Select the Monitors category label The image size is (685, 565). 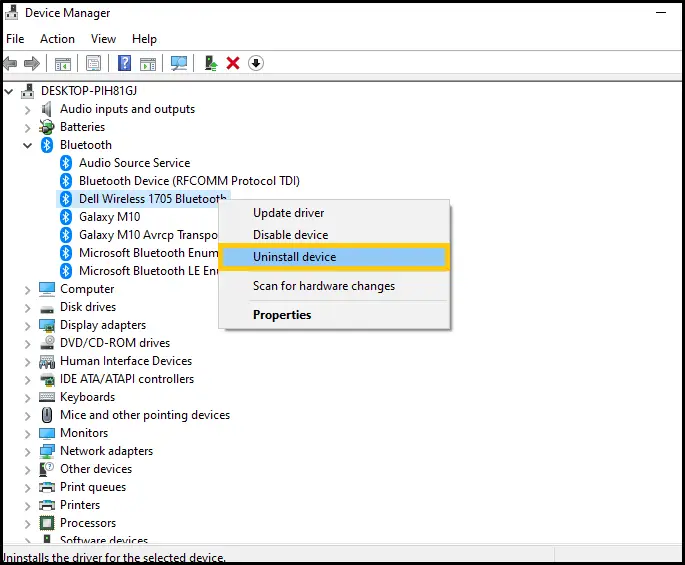pyautogui.click(x=84, y=433)
